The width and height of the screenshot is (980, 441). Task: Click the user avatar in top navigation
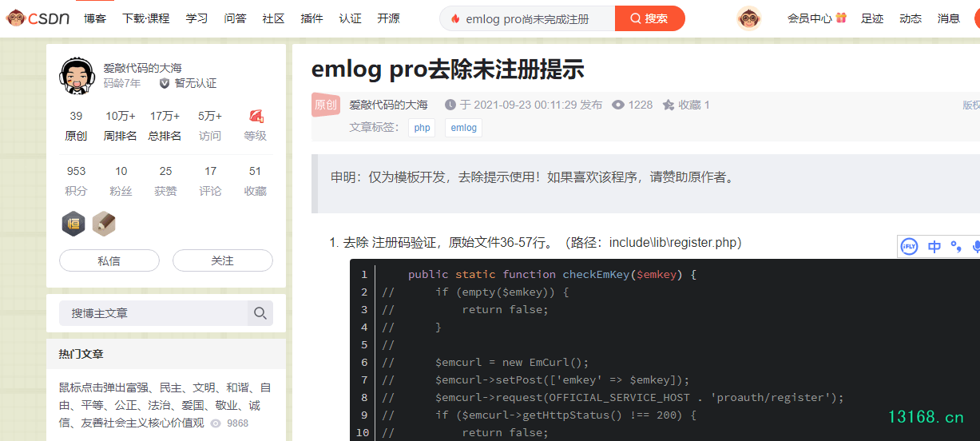(748, 18)
